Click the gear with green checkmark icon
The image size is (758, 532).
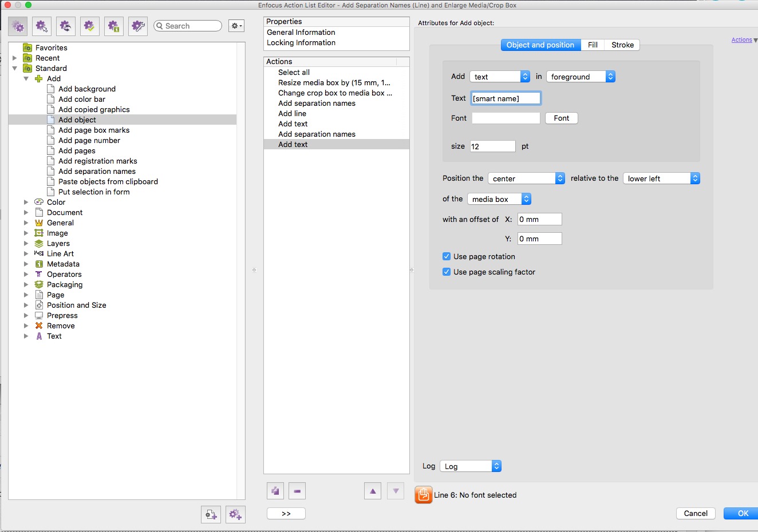(x=90, y=26)
